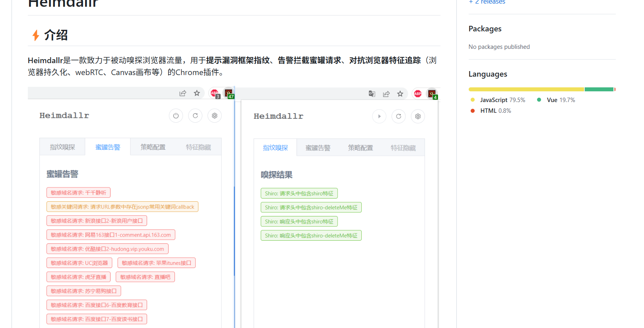
Task: Open the settings gear in right Heimdallr panel
Action: click(x=418, y=116)
